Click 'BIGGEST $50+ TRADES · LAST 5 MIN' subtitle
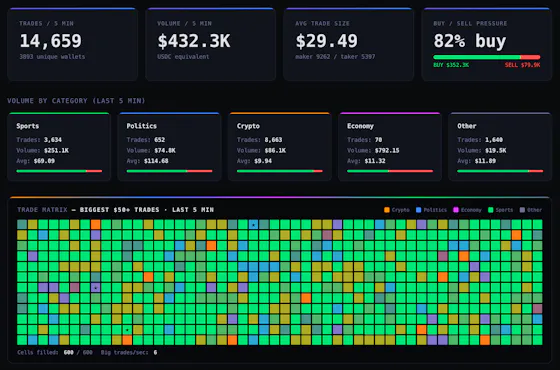This screenshot has height=370, width=560. [x=147, y=210]
